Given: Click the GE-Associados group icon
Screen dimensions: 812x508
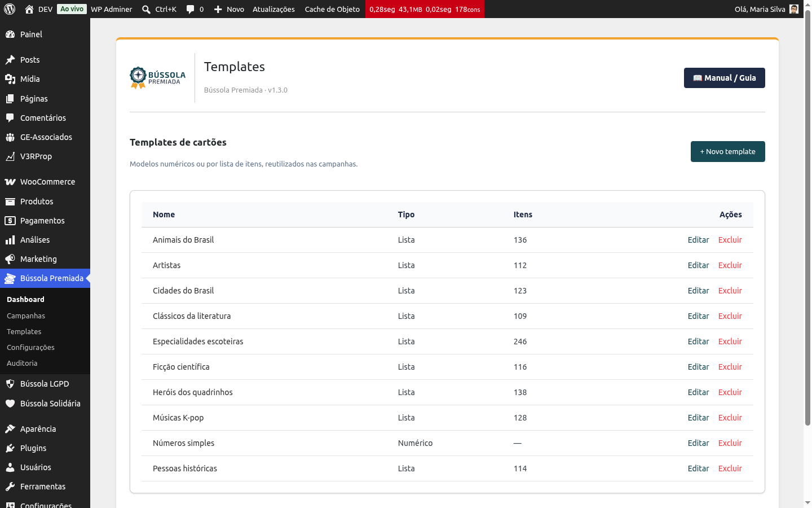Looking at the screenshot, I should coord(10,137).
